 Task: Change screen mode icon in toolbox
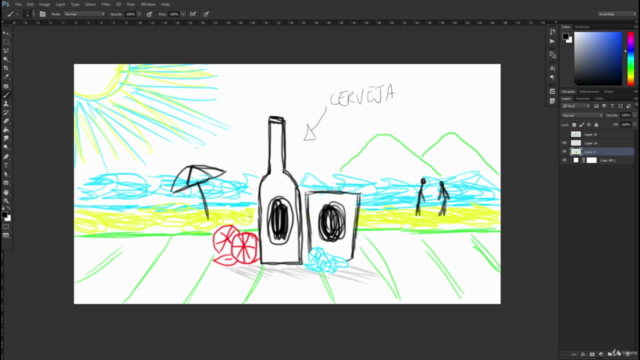(x=6, y=235)
